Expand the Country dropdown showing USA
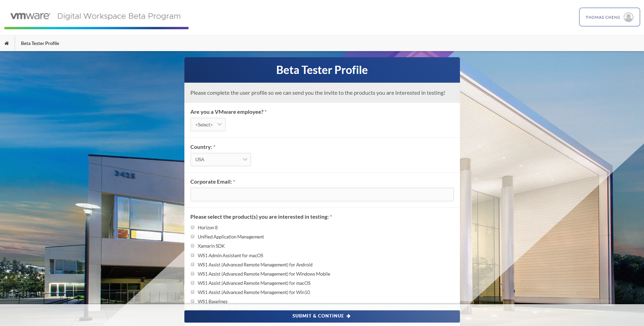This screenshot has height=326, width=644. 220,159
